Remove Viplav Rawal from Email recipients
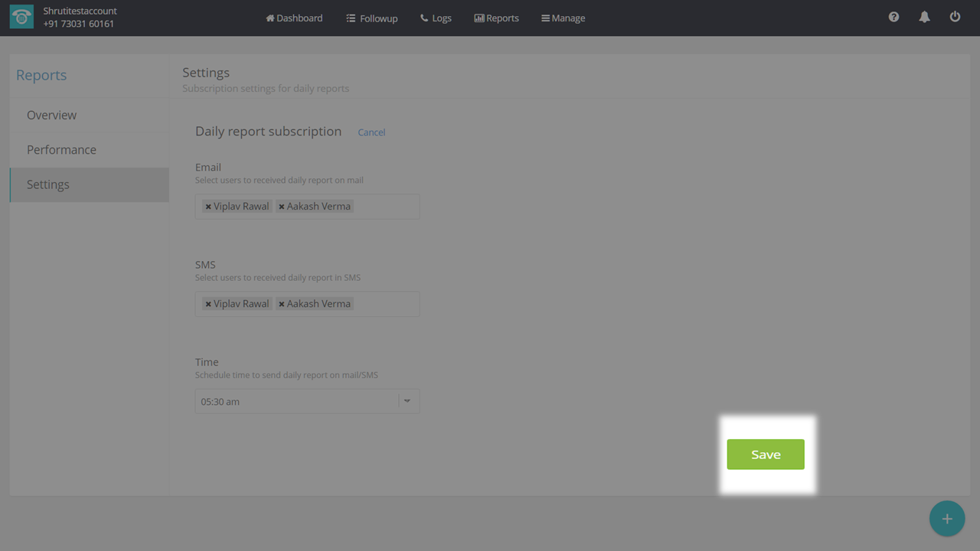Image resolution: width=980 pixels, height=551 pixels. tap(208, 207)
